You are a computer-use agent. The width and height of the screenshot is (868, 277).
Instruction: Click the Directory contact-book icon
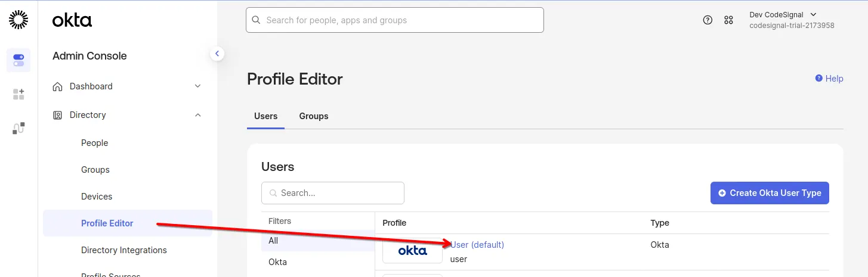tap(58, 115)
